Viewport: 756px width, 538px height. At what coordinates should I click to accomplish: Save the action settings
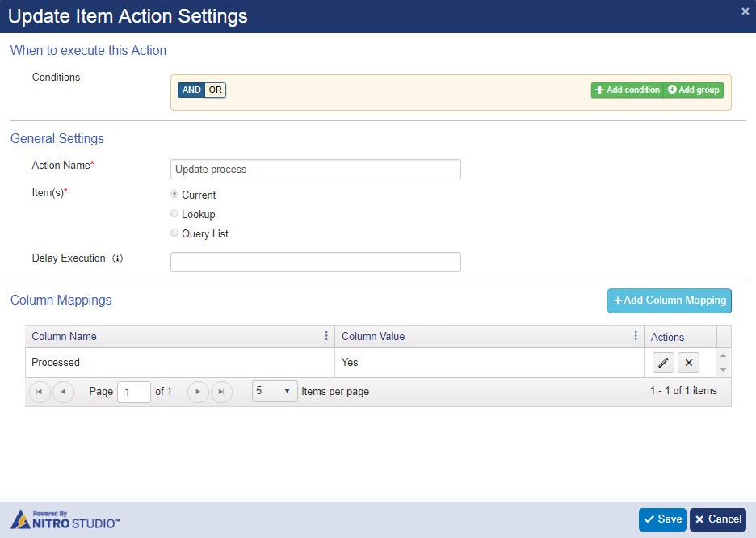tap(662, 519)
